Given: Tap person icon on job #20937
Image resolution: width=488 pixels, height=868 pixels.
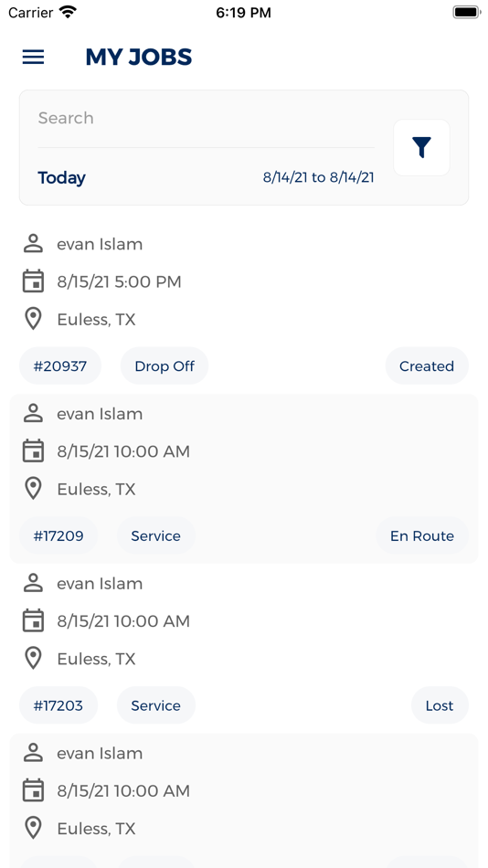Looking at the screenshot, I should click(x=33, y=244).
